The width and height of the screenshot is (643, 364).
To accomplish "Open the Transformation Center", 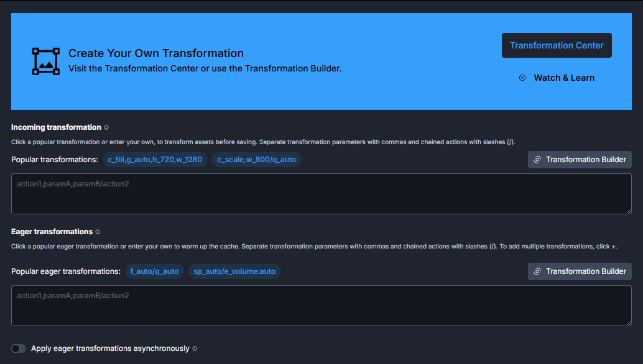I will 557,45.
